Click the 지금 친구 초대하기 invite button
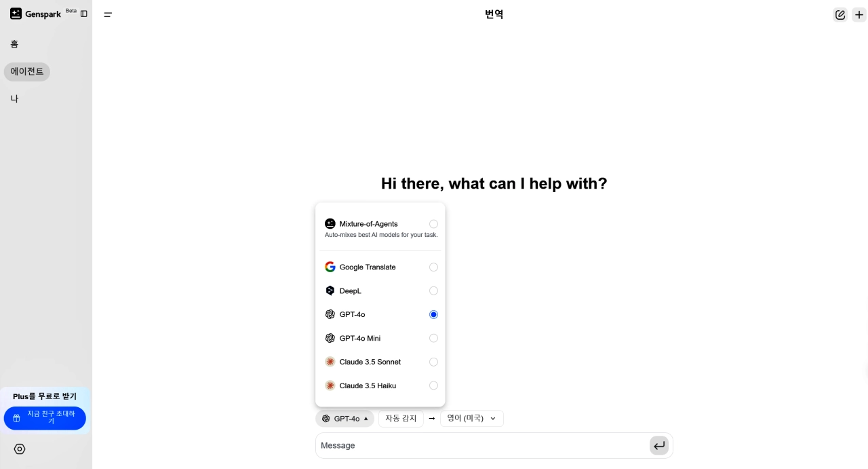This screenshot has width=868, height=469. point(45,418)
